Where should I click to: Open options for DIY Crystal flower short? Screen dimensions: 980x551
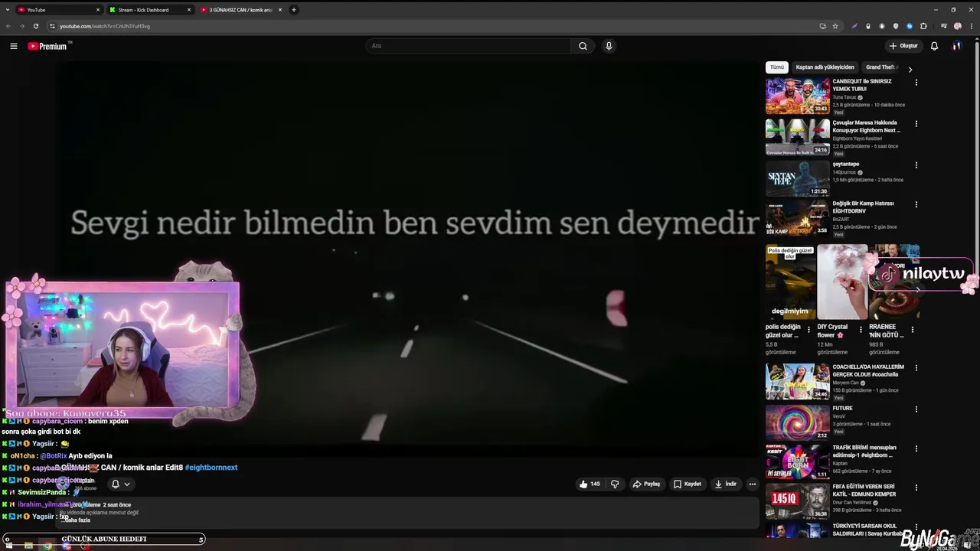coord(860,330)
